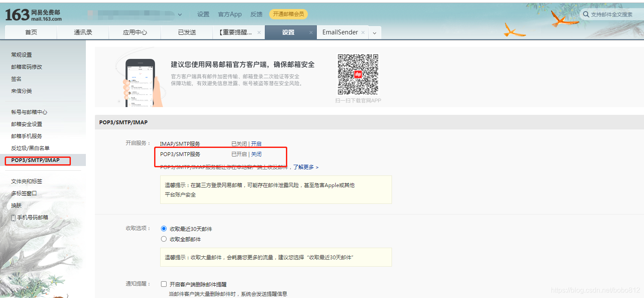Open 文件夹和标签 in the sidebar
This screenshot has width=644, height=298.
tap(27, 181)
